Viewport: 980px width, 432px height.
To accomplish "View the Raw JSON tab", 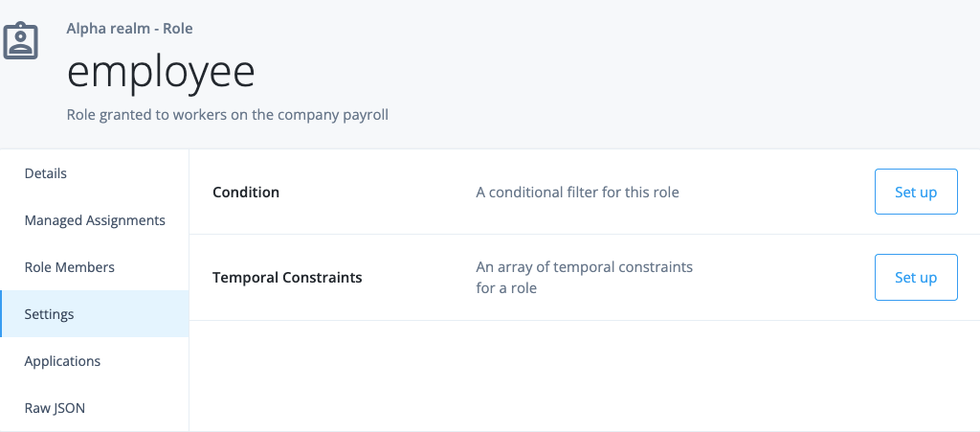I will (55, 408).
